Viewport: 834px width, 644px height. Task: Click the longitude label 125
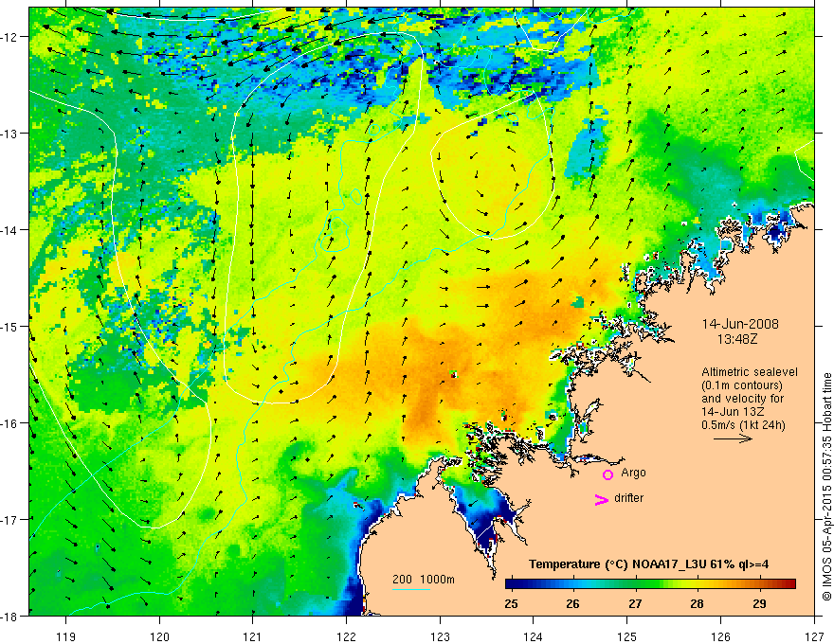pyautogui.click(x=627, y=637)
